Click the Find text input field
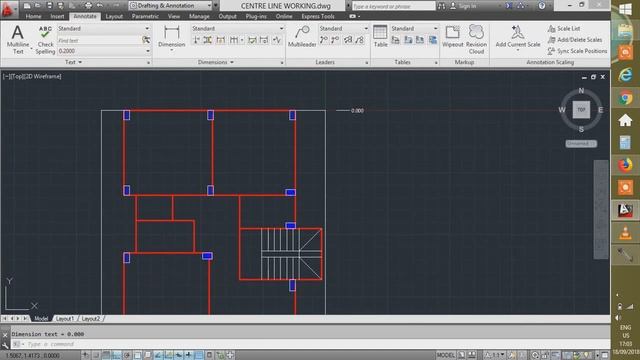Viewport: 640px width, 360px height. [x=99, y=40]
